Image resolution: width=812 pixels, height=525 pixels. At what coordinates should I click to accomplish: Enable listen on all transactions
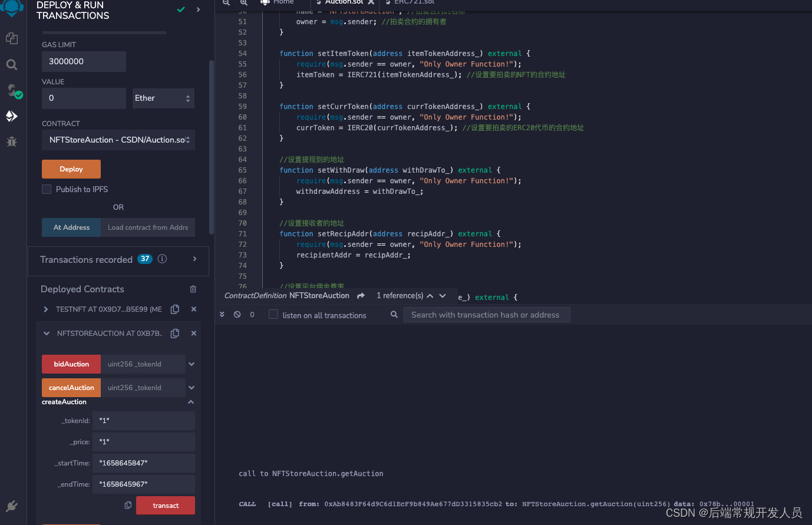(273, 315)
